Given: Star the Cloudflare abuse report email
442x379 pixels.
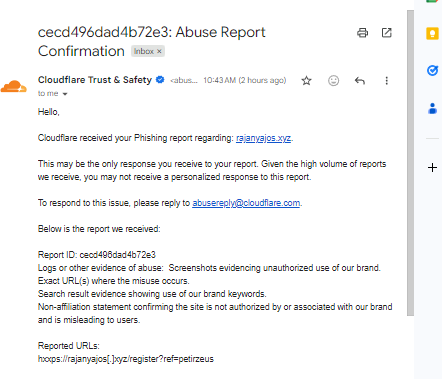Looking at the screenshot, I should pos(306,81).
